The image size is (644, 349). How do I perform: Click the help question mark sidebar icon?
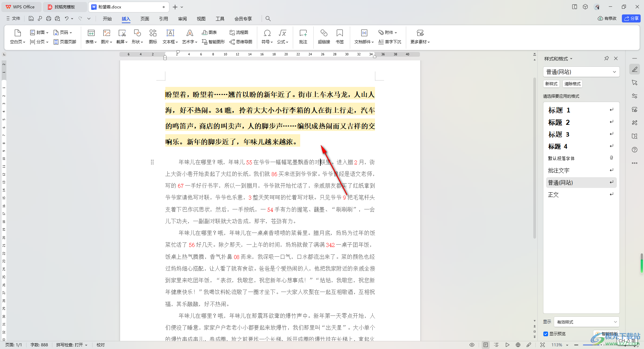[x=635, y=150]
